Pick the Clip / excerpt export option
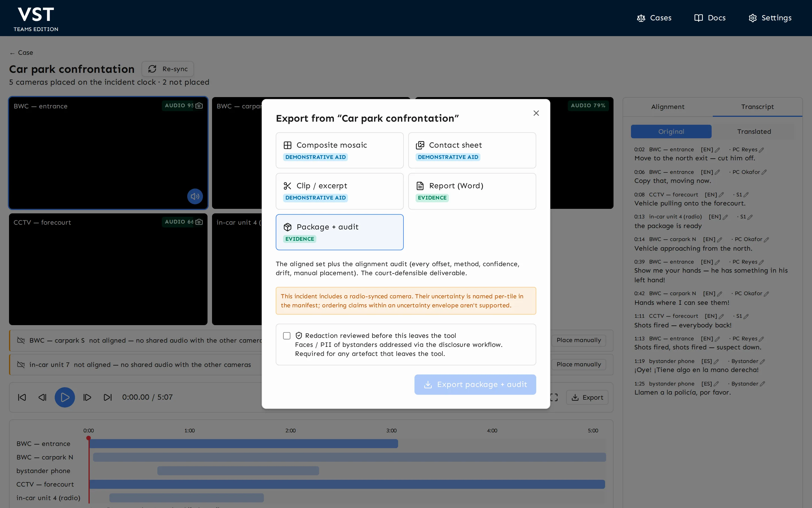 point(339,191)
